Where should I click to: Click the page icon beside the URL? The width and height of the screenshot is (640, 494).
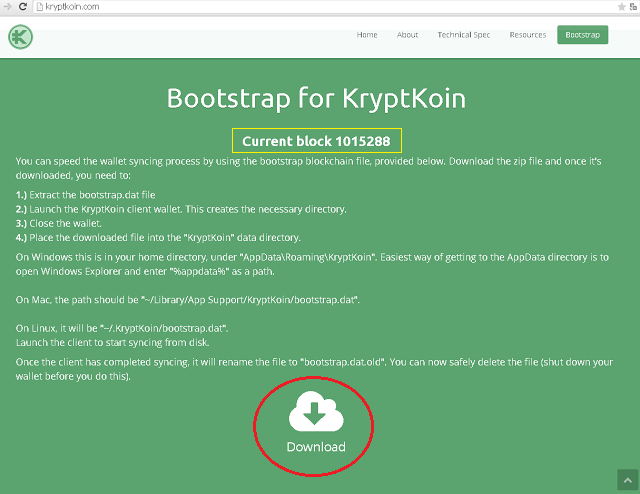point(39,7)
